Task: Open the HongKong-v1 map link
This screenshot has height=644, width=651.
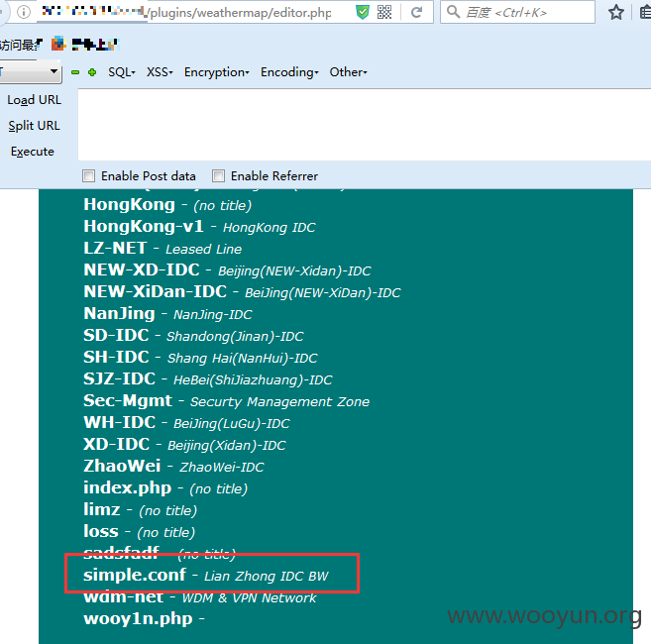Action: 144,226
